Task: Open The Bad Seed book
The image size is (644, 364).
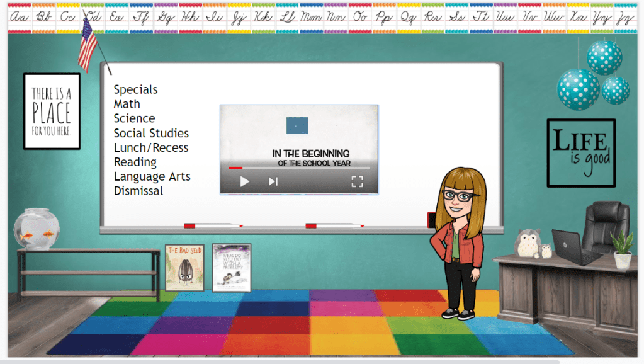Action: point(184,268)
